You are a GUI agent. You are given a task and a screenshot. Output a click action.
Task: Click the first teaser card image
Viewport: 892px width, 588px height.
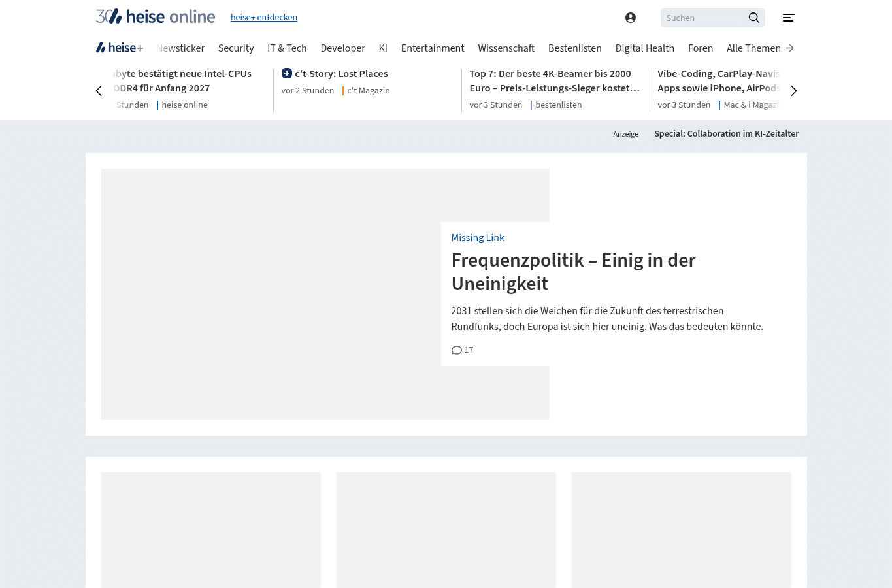[x=211, y=530]
